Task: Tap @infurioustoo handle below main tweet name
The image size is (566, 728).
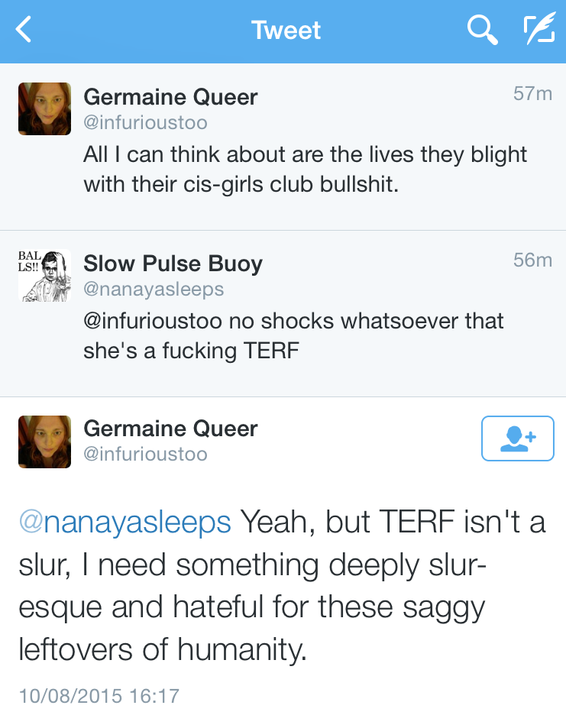Action: [x=145, y=454]
